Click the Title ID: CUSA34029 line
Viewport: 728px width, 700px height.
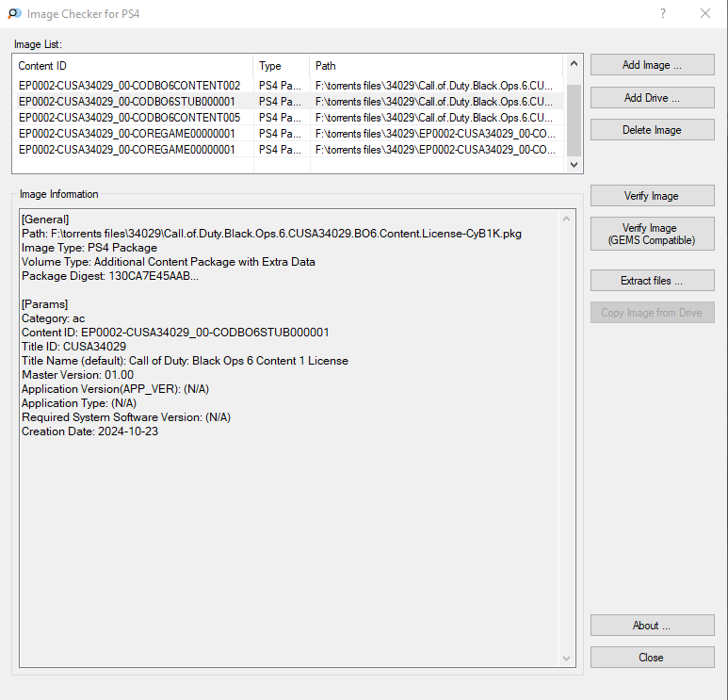(73, 347)
